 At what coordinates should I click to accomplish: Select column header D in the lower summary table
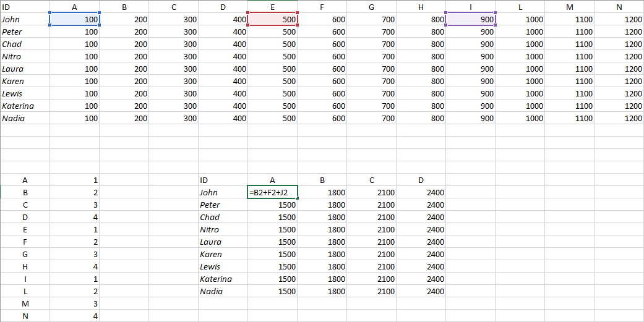point(421,180)
